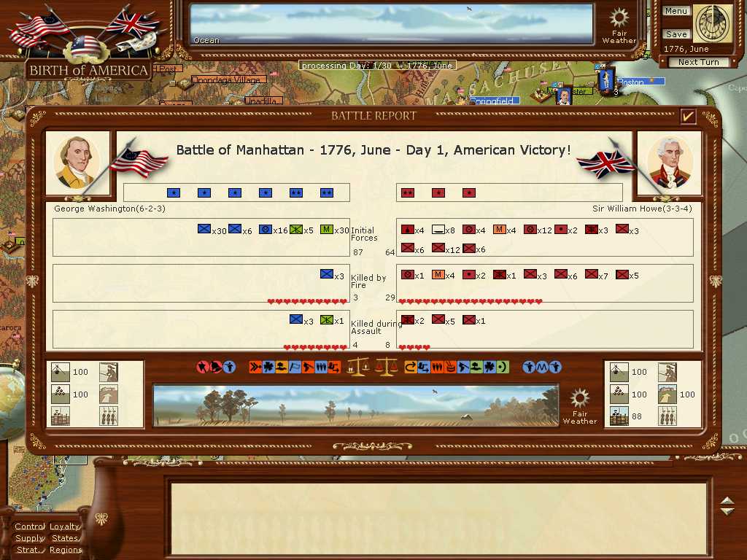Open the game Menu

(x=676, y=11)
